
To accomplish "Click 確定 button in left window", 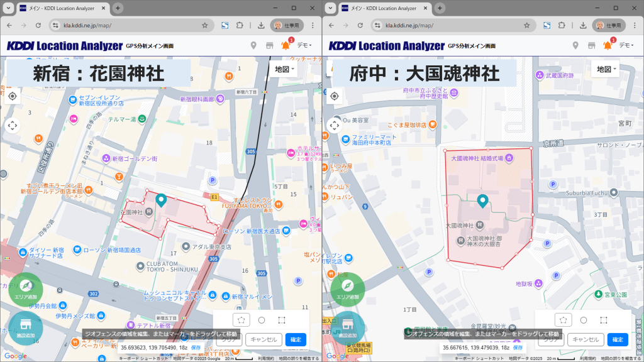I will 296,339.
